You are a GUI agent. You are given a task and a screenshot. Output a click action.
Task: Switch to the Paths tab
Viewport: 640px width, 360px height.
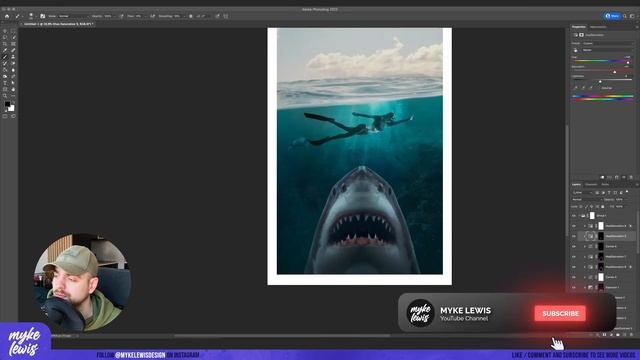(x=605, y=184)
